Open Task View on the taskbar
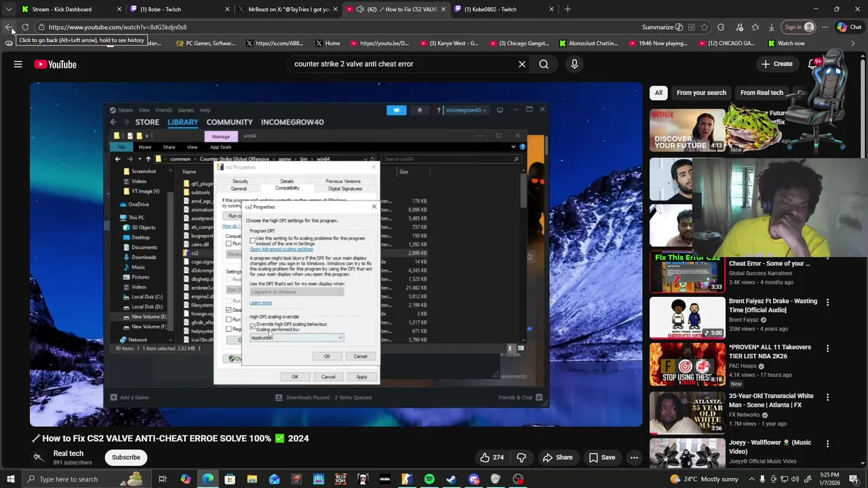The width and height of the screenshot is (868, 488). [x=163, y=479]
